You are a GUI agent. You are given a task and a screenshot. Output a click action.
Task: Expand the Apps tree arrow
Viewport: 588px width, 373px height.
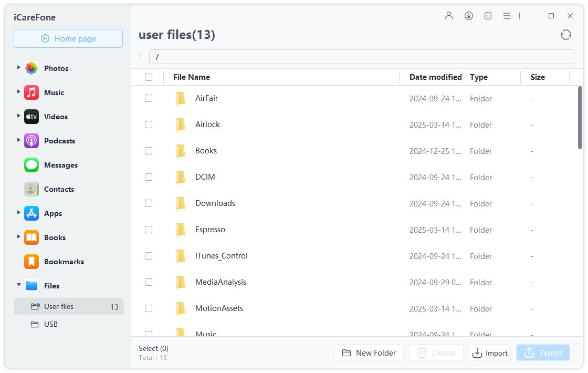coord(18,212)
